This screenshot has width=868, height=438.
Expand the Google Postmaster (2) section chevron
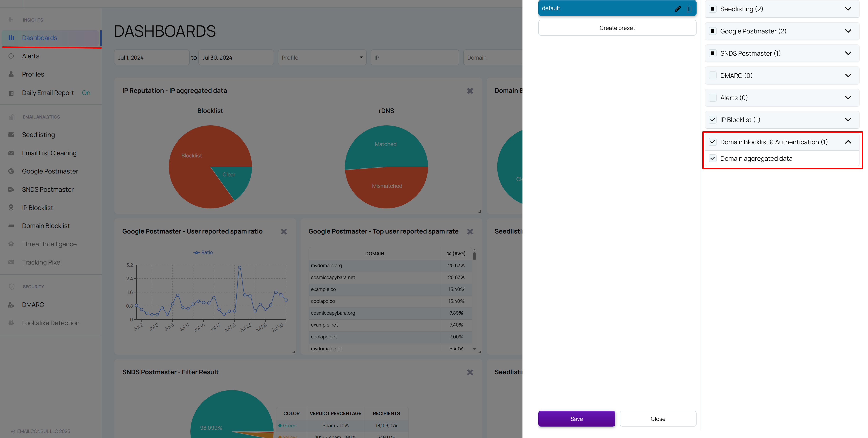pyautogui.click(x=848, y=31)
